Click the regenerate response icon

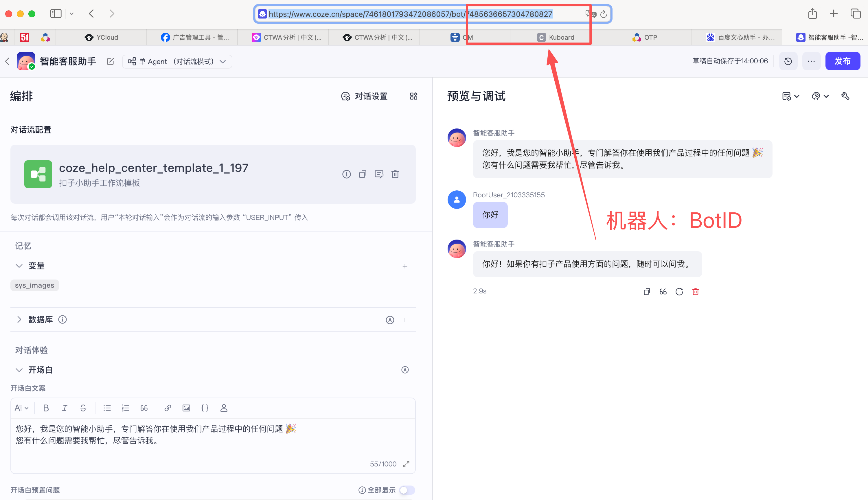(679, 292)
